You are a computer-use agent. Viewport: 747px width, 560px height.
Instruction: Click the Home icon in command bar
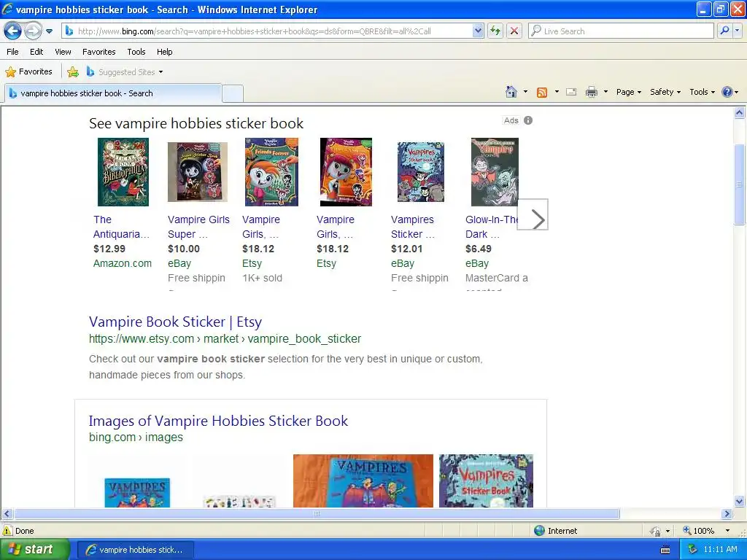tap(511, 92)
